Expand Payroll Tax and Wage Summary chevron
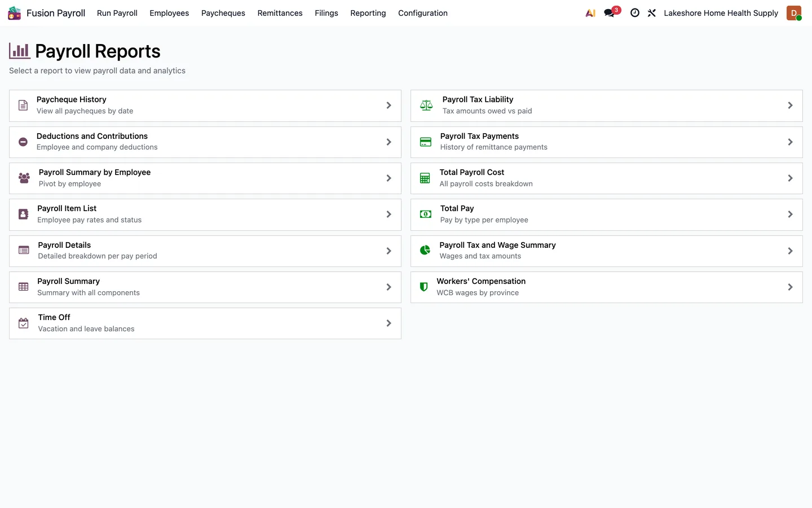This screenshot has width=812, height=508. 790,251
